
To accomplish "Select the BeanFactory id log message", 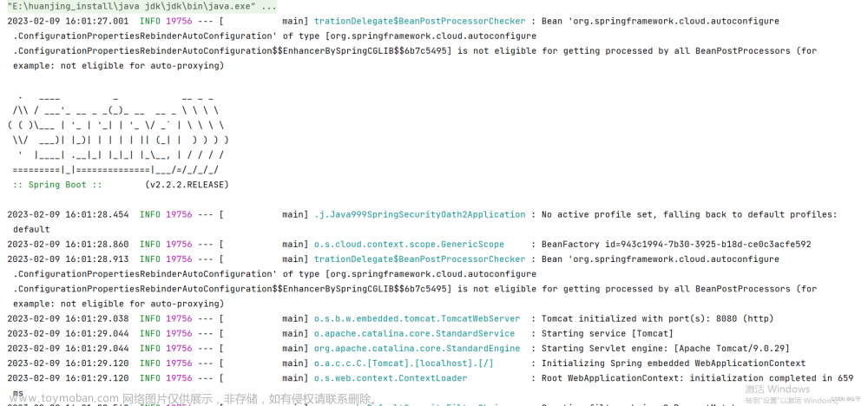I will 676,245.
